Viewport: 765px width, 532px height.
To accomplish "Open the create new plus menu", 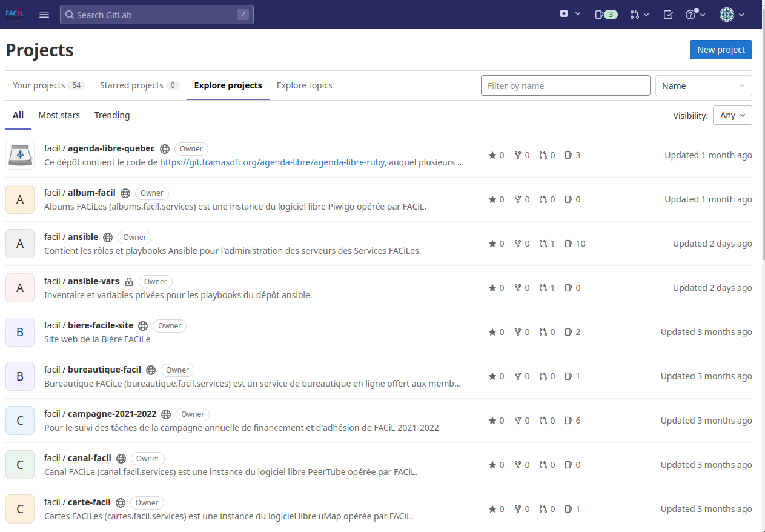I will coord(570,15).
